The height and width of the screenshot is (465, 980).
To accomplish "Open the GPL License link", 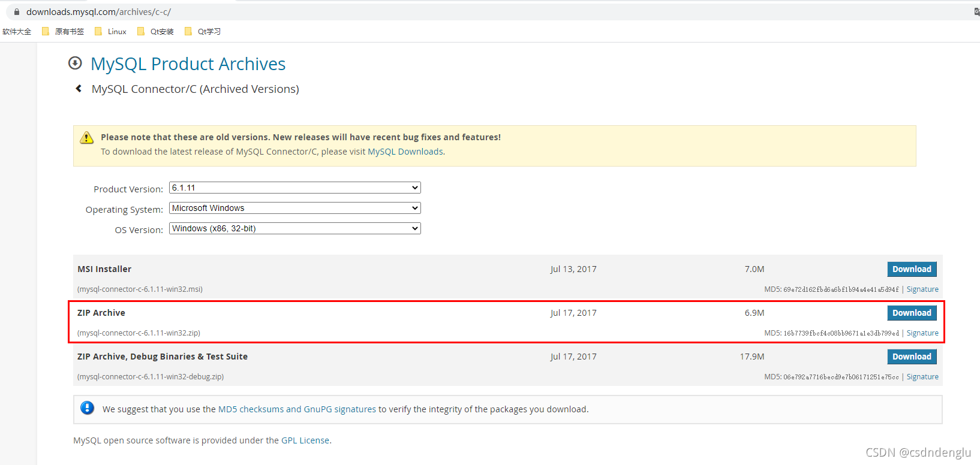I will point(305,440).
